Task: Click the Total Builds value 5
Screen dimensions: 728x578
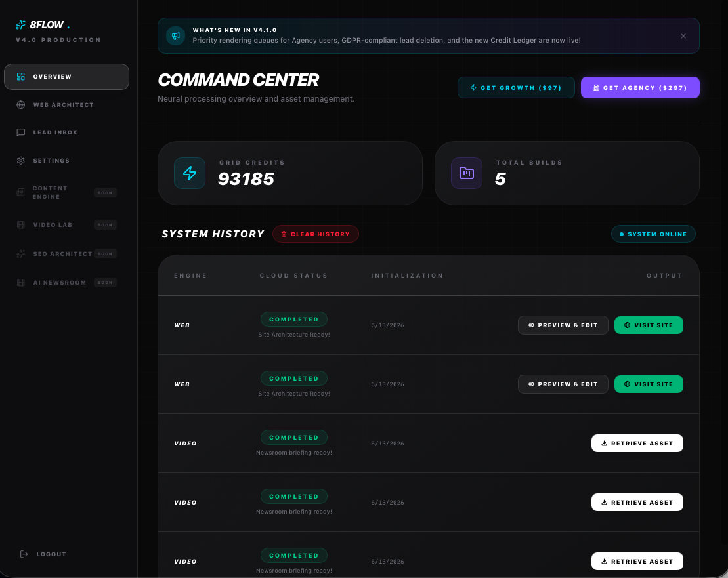Action: pos(500,179)
